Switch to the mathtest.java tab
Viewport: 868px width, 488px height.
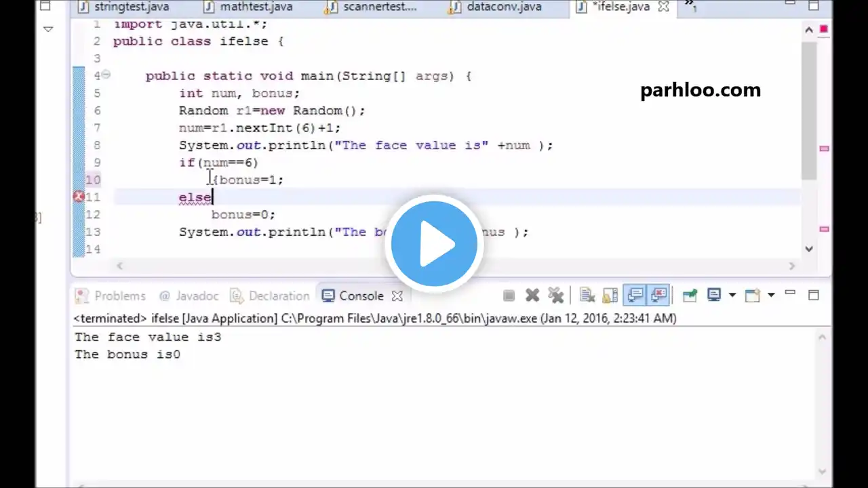pyautogui.click(x=249, y=7)
